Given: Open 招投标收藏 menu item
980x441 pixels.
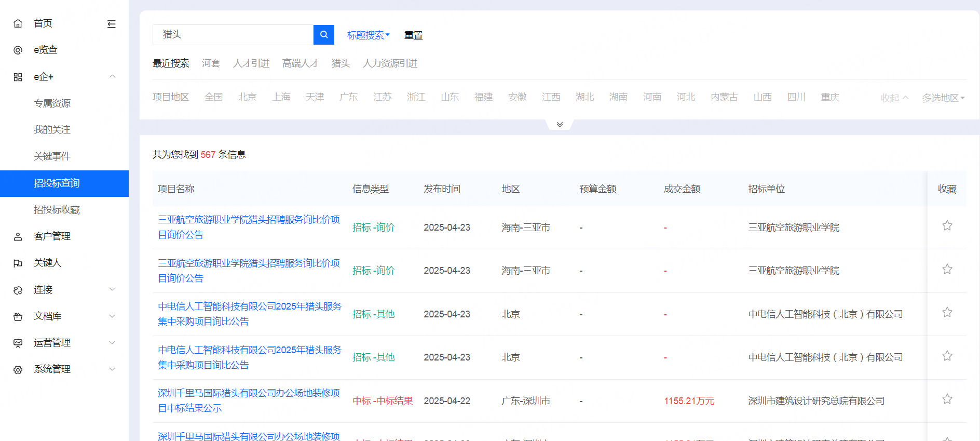Looking at the screenshot, I should [x=57, y=210].
